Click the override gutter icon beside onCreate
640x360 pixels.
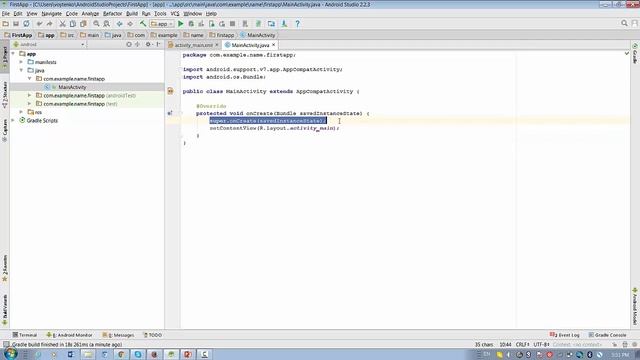click(170, 113)
